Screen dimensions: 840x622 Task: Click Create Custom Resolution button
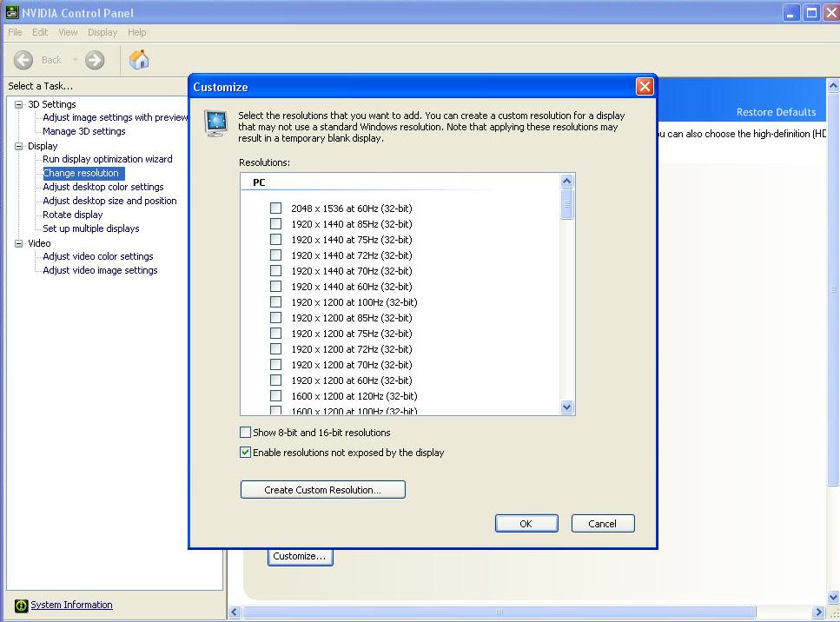click(322, 490)
